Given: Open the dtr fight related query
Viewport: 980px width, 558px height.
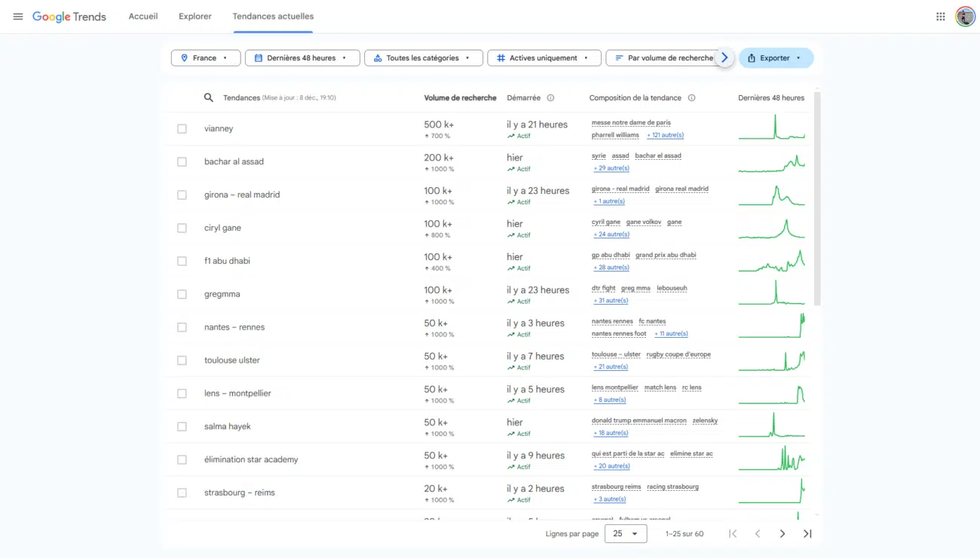Looking at the screenshot, I should pos(604,288).
